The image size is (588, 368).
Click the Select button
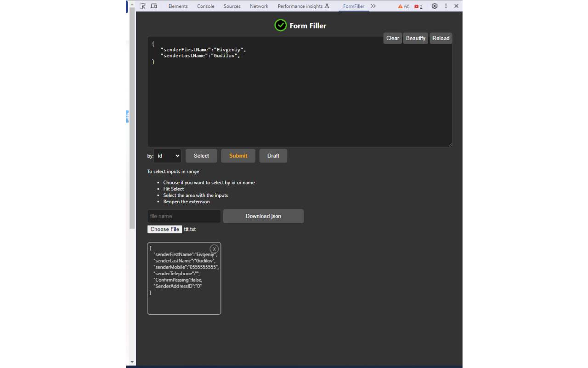[201, 156]
